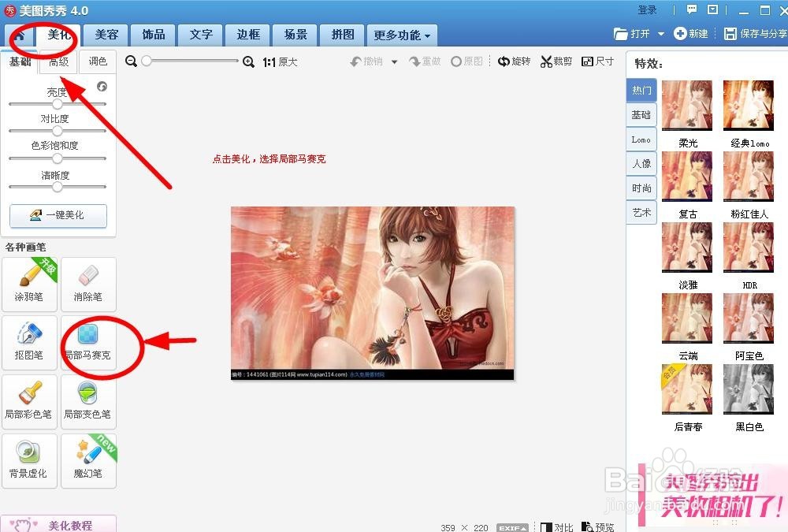Click the 登录 login link
Viewport: 788px width, 532px height.
(647, 9)
